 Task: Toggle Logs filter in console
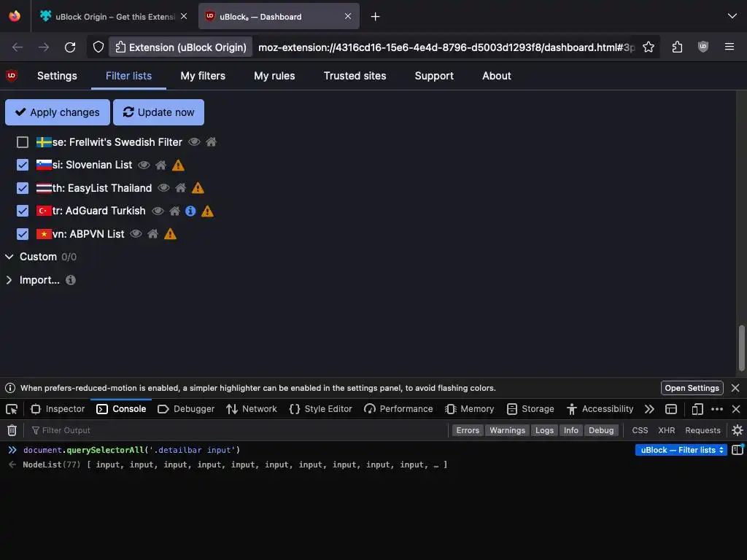[544, 430]
